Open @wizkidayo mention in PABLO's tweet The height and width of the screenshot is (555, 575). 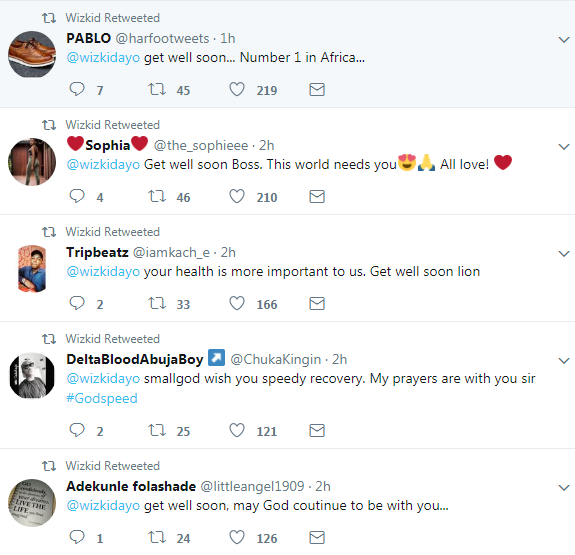(x=103, y=58)
